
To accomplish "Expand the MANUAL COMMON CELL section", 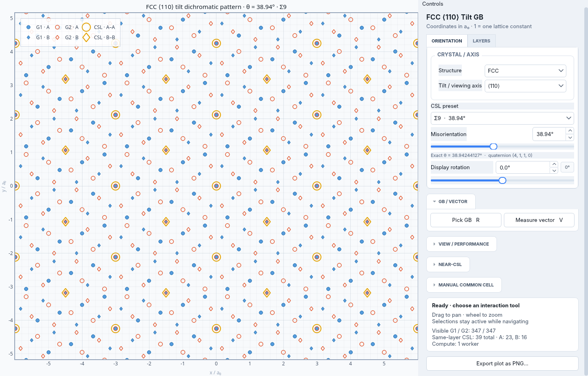I will coord(464,285).
